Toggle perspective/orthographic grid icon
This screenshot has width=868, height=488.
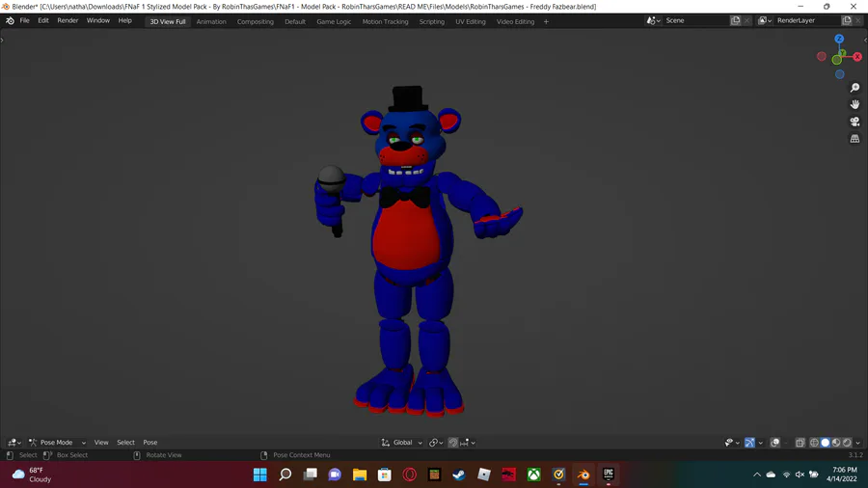854,138
